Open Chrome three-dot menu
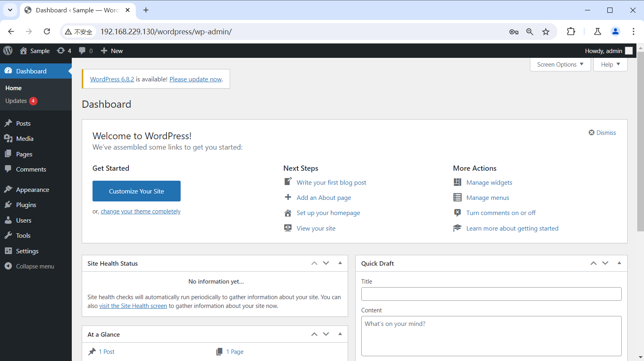This screenshot has height=361, width=644. (x=633, y=32)
